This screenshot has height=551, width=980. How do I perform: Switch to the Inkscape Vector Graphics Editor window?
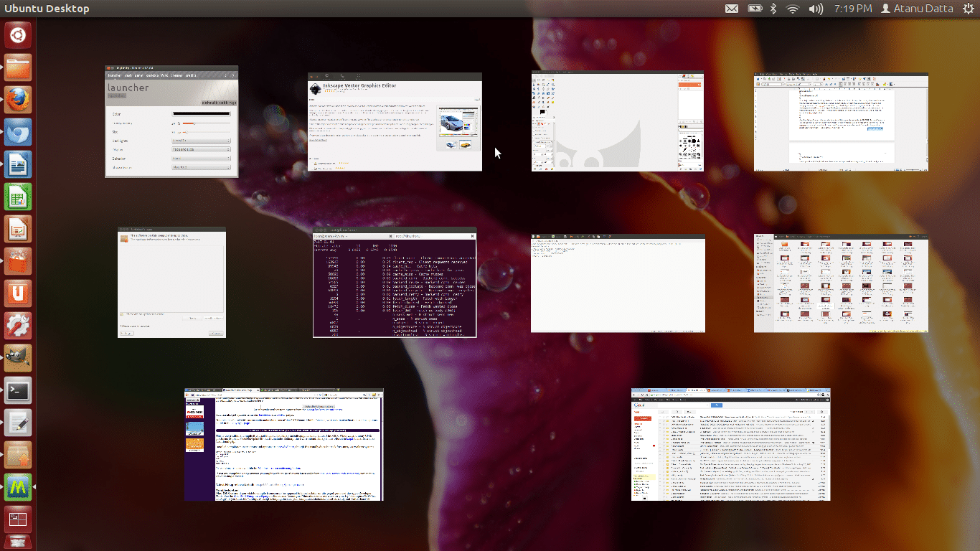pos(395,121)
